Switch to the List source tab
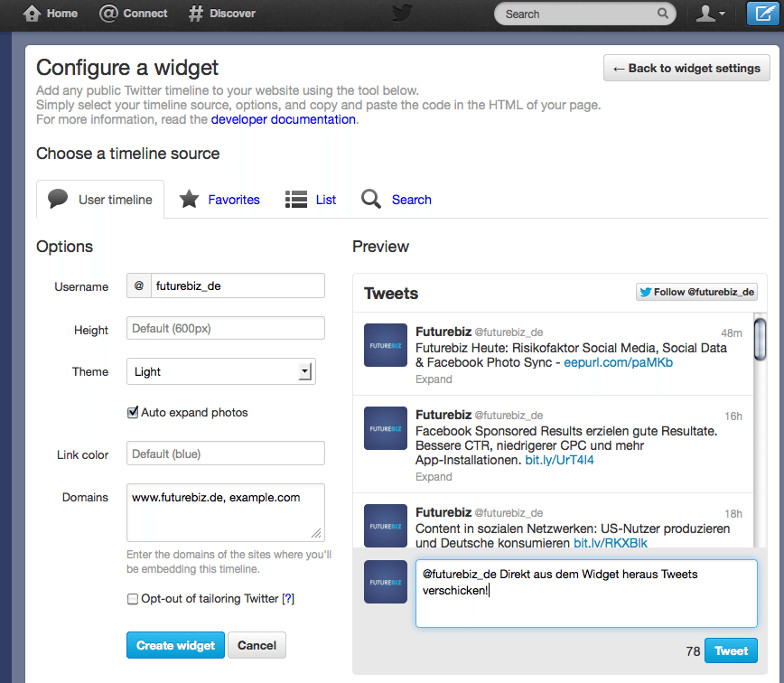Screen dimensions: 784x683 [x=311, y=200]
